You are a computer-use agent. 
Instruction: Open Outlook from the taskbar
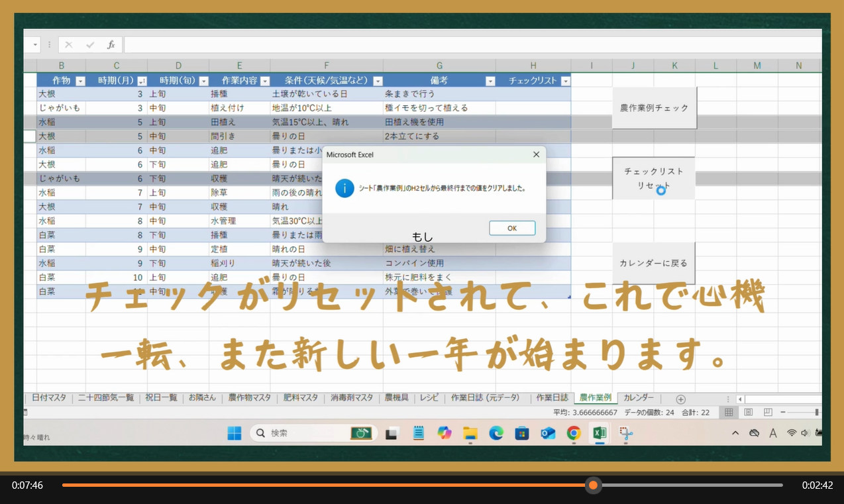pyautogui.click(x=548, y=433)
